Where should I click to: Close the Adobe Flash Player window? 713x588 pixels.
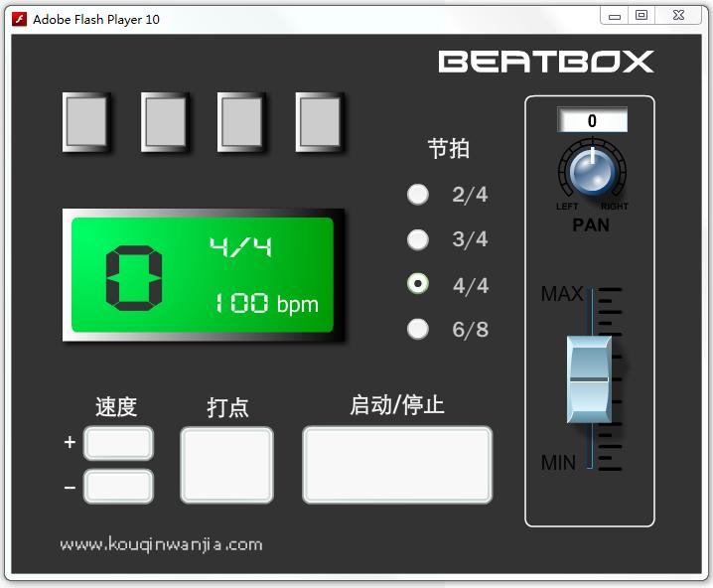pyautogui.click(x=678, y=16)
